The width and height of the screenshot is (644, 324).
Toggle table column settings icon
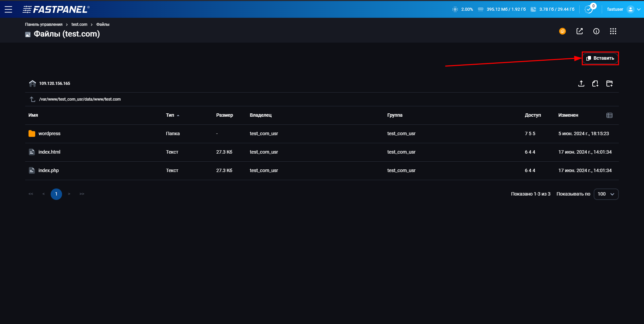609,115
